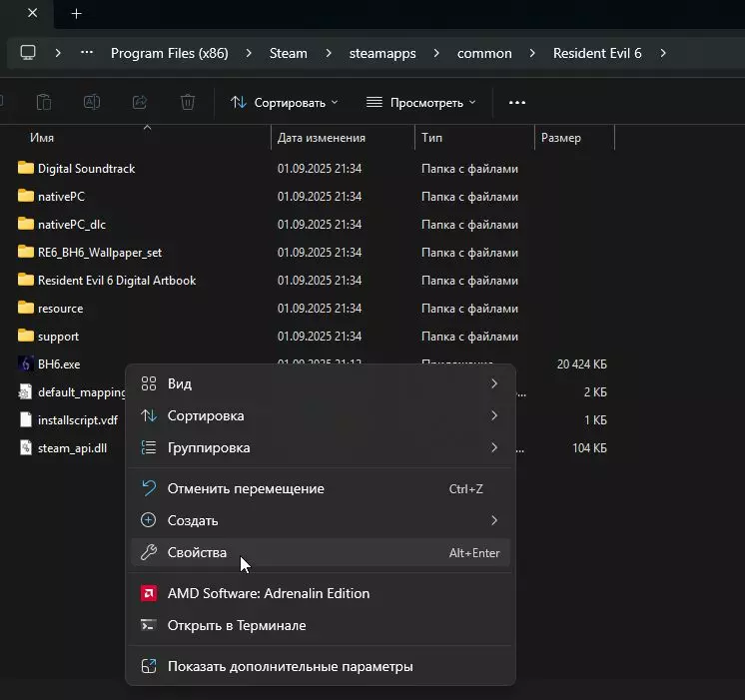This screenshot has width=745, height=700.
Task: Choose Открыть в Терминале menu entry
Action: tap(237, 625)
